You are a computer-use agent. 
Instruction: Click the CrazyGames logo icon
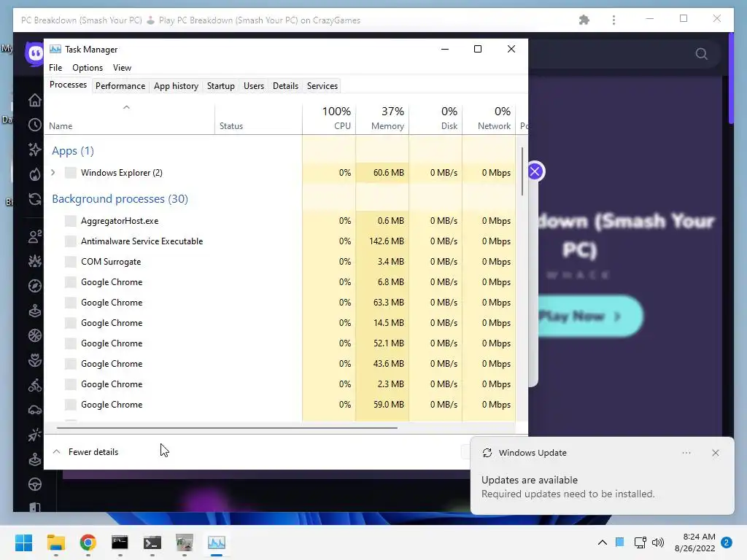[35, 53]
